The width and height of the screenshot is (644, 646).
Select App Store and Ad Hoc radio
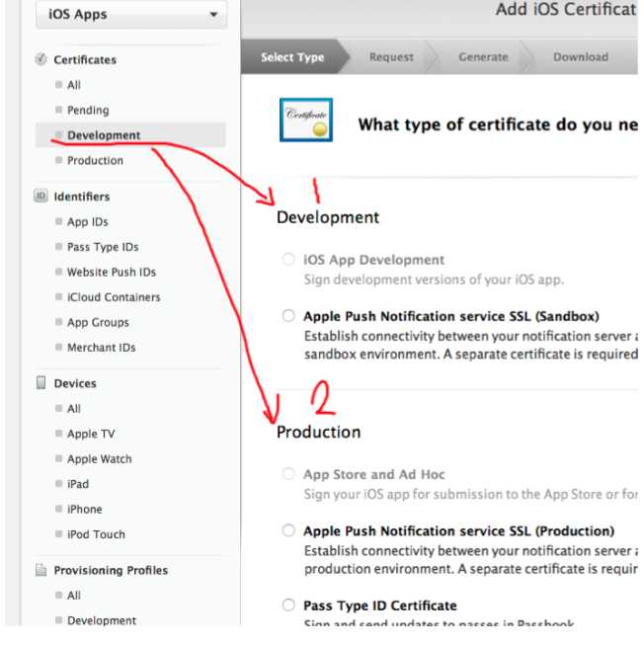coord(288,474)
